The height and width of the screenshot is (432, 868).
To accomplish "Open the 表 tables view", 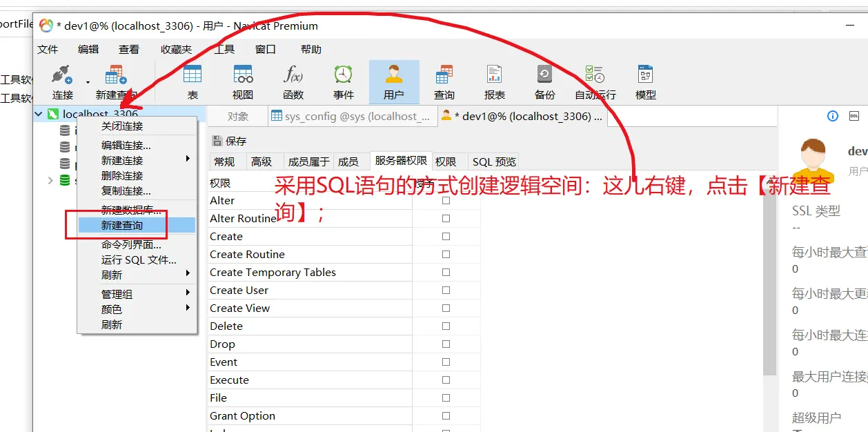I will pos(193,82).
